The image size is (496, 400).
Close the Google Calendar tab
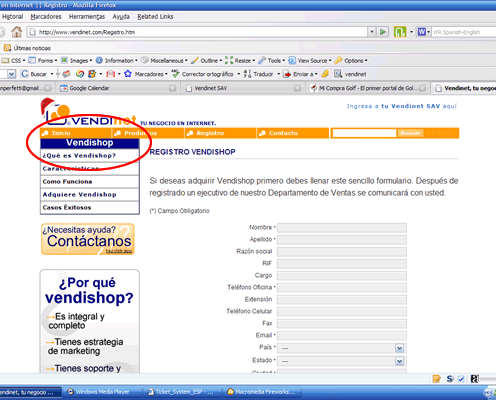[172, 88]
